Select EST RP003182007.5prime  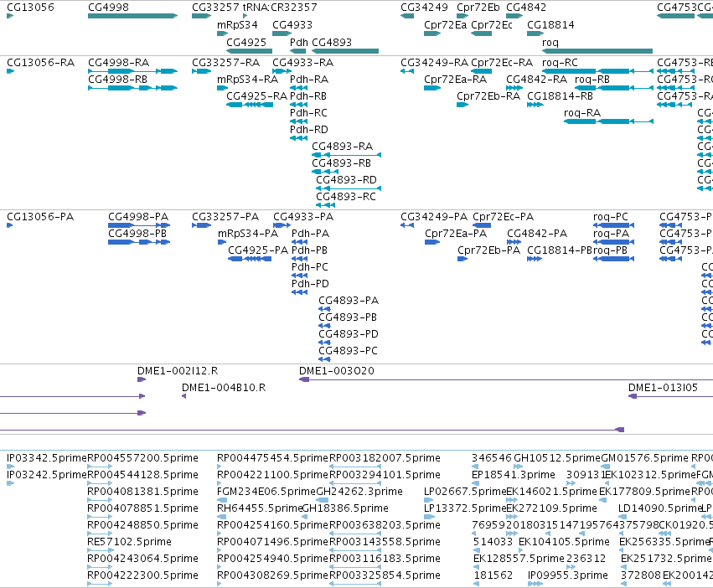click(x=385, y=458)
